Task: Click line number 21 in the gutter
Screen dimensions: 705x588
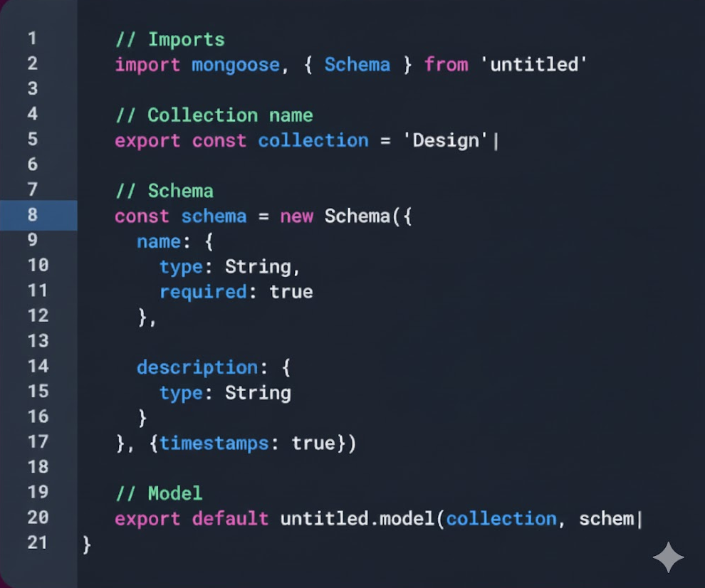Action: point(38,543)
